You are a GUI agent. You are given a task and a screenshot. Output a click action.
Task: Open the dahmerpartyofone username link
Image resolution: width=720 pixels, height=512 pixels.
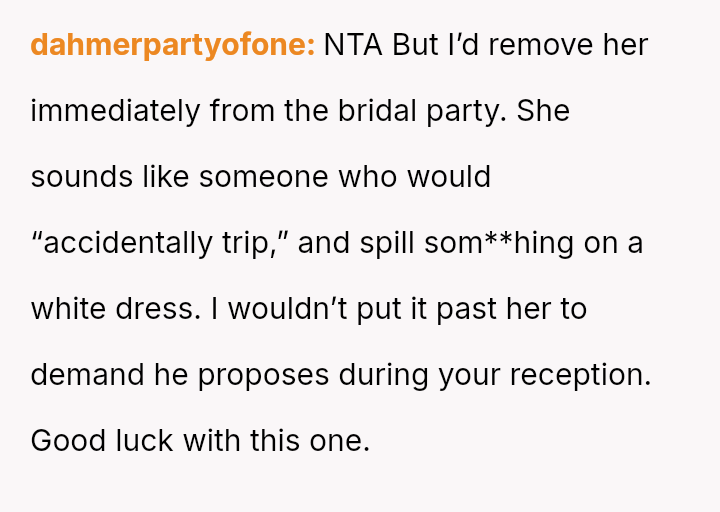click(173, 45)
